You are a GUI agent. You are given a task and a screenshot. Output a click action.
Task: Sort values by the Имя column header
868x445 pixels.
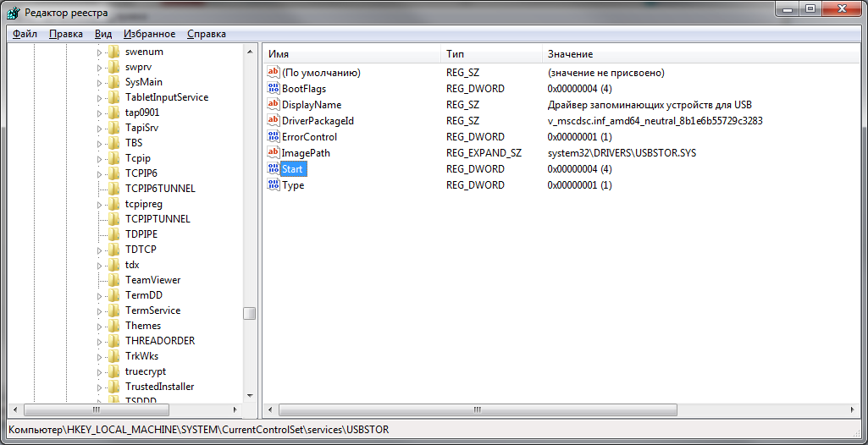coord(352,54)
